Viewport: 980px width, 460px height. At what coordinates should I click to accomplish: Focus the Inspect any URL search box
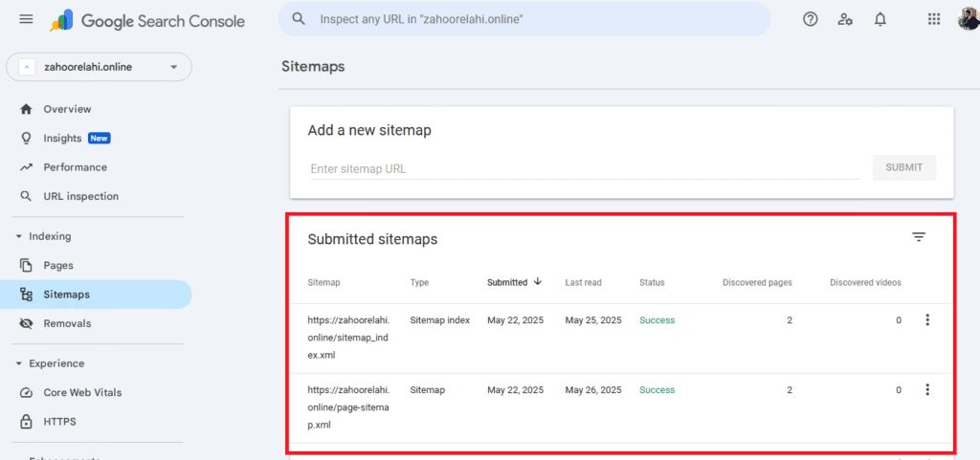(x=525, y=19)
